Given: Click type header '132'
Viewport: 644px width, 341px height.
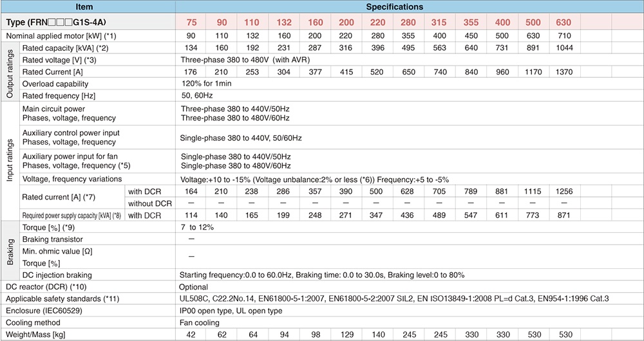Looking at the screenshot, I should [x=283, y=23].
